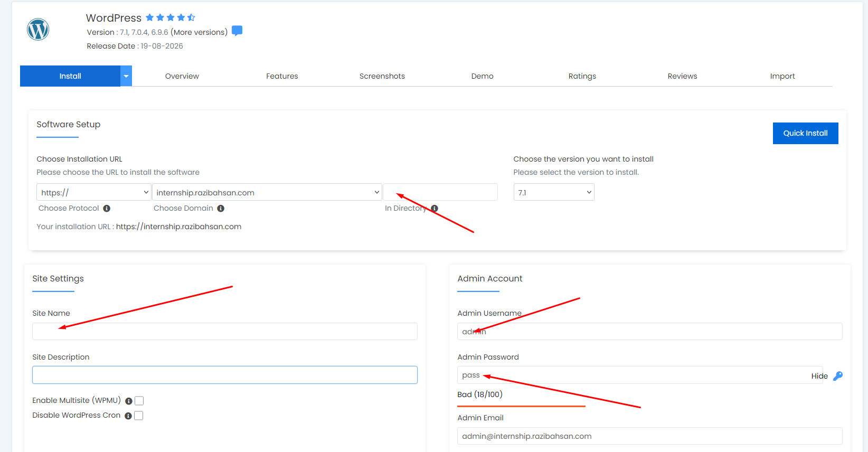Switch to the Overview tab
The image size is (868, 452).
point(182,76)
